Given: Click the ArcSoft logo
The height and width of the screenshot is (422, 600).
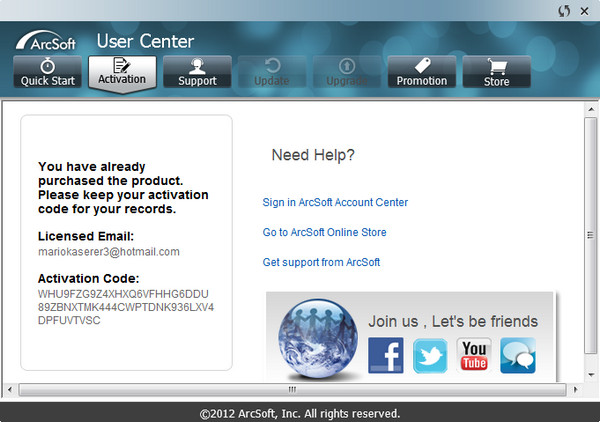Looking at the screenshot, I should point(46,41).
